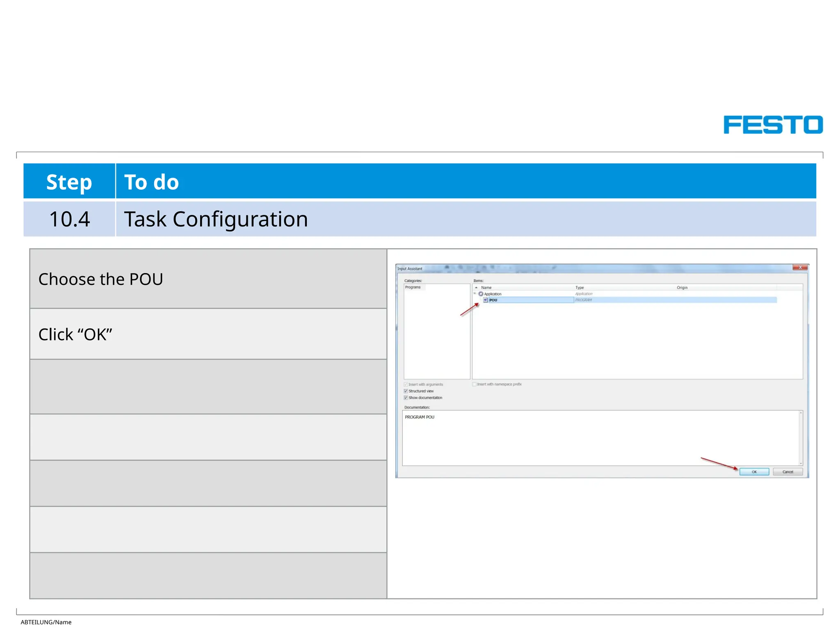
Task: Click the POU program icon
Action: click(486, 300)
